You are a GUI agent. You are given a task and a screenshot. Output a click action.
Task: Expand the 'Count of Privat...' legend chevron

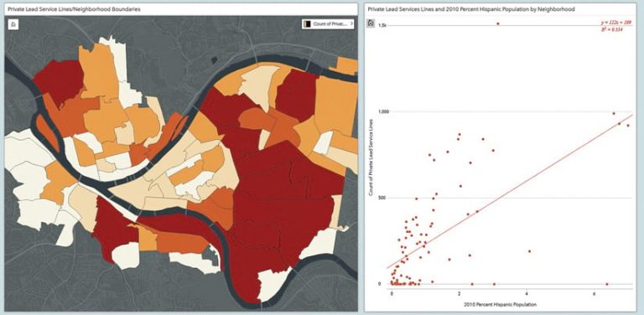coord(351,24)
